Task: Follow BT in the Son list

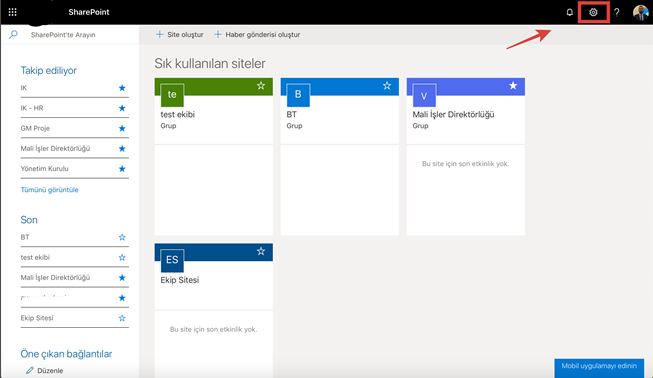Action: tap(122, 237)
